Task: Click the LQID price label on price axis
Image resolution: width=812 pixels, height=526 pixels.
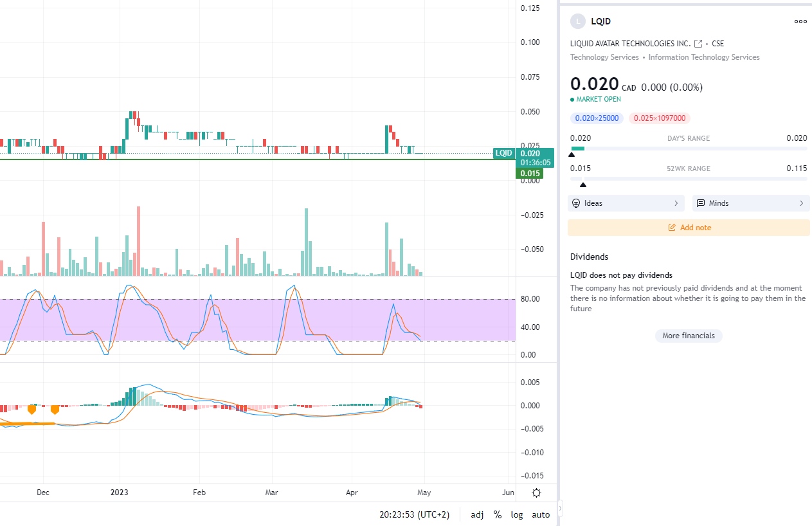Action: (503, 153)
